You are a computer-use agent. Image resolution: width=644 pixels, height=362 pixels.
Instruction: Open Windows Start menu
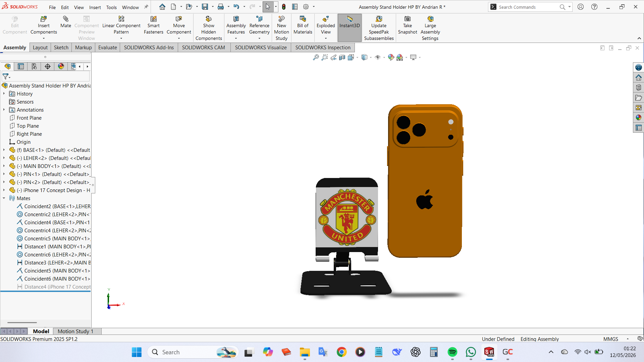[137, 352]
